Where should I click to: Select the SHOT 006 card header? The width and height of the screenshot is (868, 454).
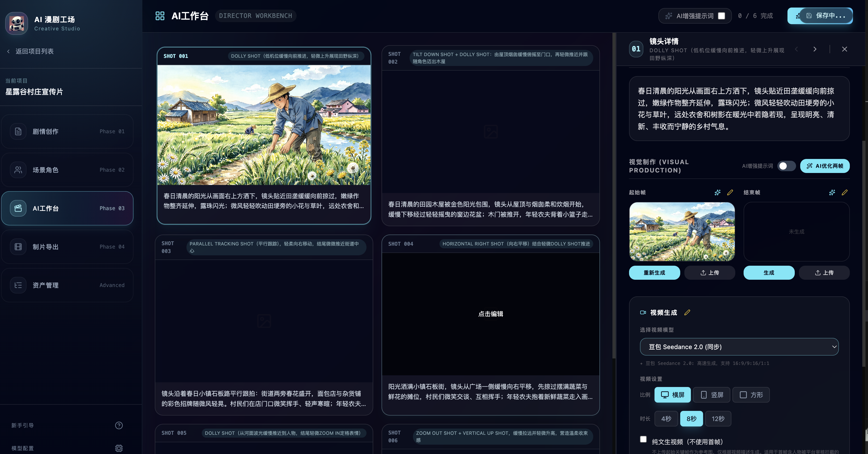tap(491, 437)
